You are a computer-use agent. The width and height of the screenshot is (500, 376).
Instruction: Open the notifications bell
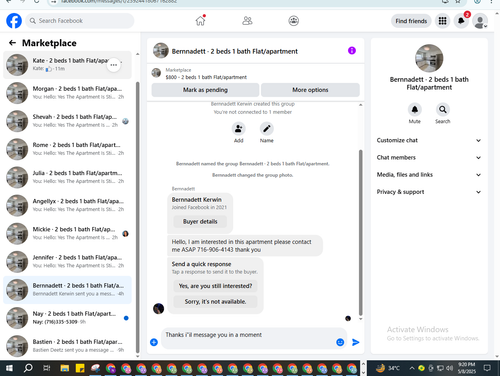coord(461,21)
